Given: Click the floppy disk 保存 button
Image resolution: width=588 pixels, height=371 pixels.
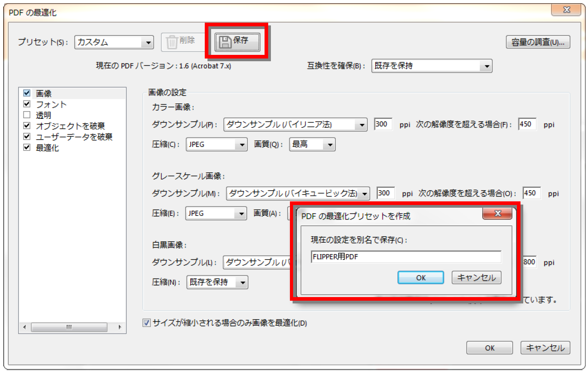Looking at the screenshot, I should (237, 42).
